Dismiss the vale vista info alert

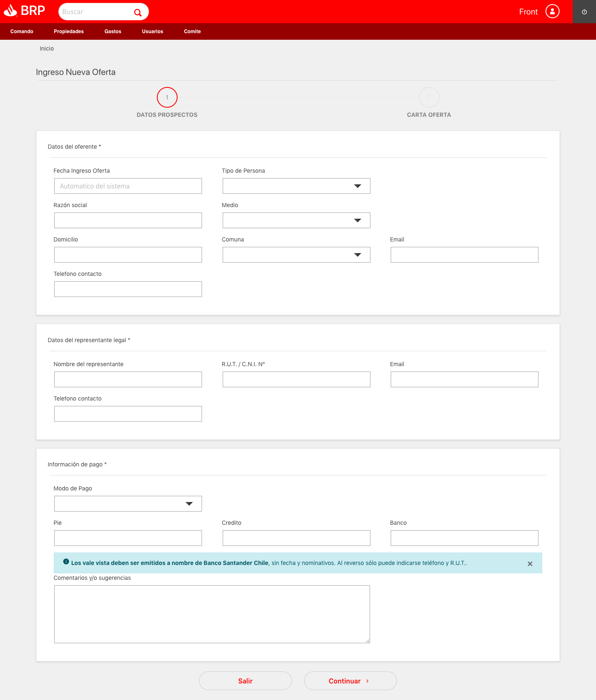530,564
